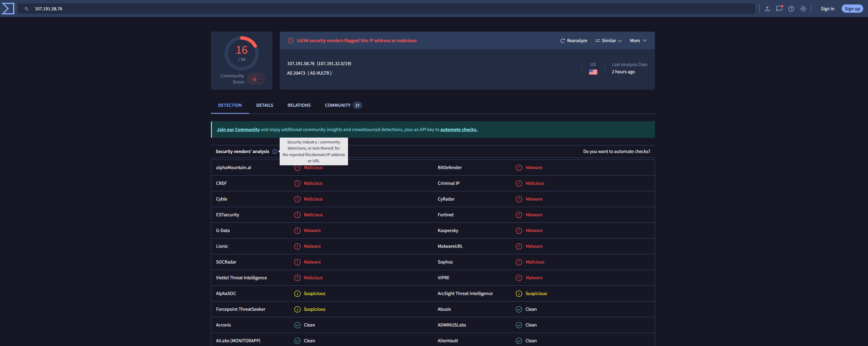Click the MalwareURL vendor name

tap(450, 246)
